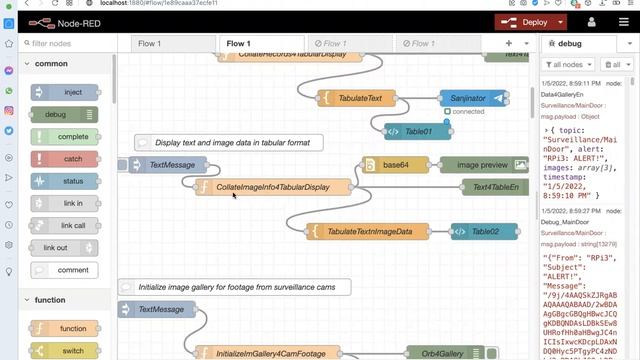Select the Table01 UI template node
Viewport: 640px width, 360px height.
418,131
